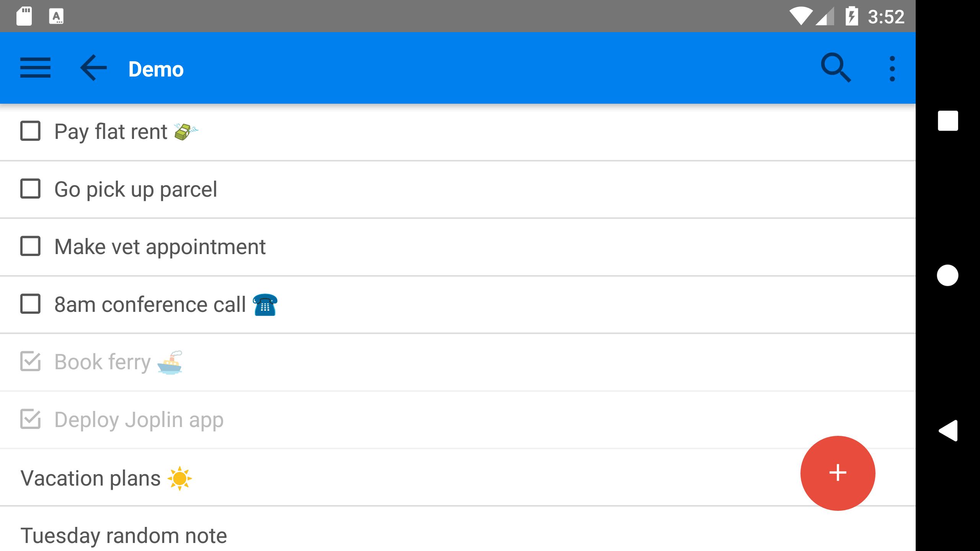Tap the back arrow next to Demo

click(93, 68)
